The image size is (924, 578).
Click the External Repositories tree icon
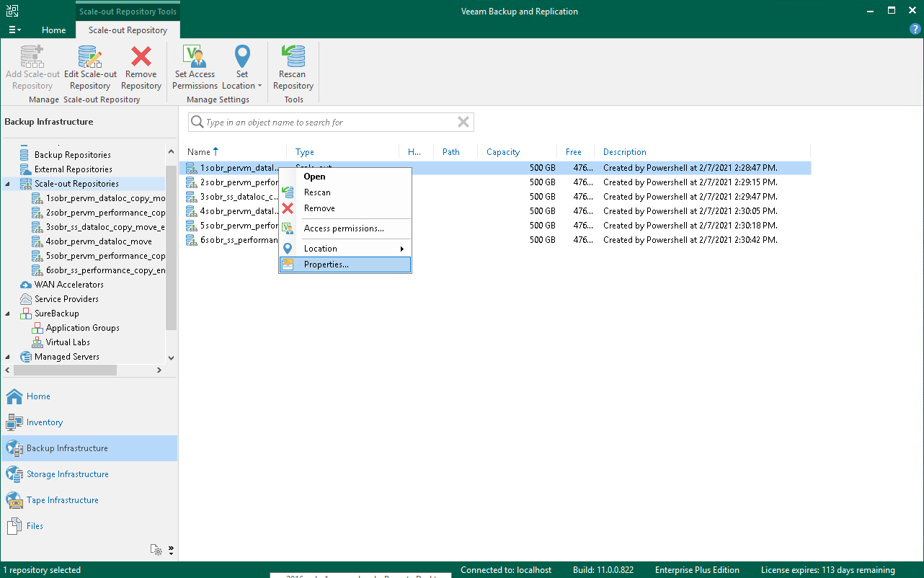[26, 169]
